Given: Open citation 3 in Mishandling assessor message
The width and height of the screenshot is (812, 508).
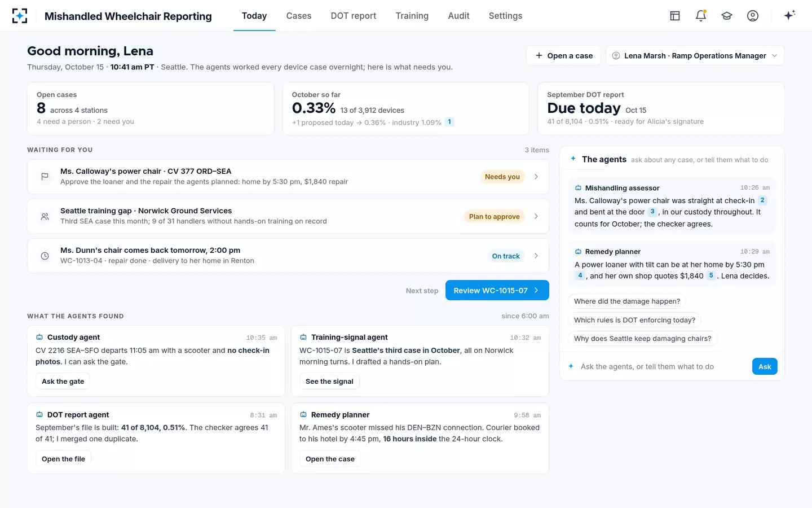Looking at the screenshot, I should pyautogui.click(x=652, y=212).
